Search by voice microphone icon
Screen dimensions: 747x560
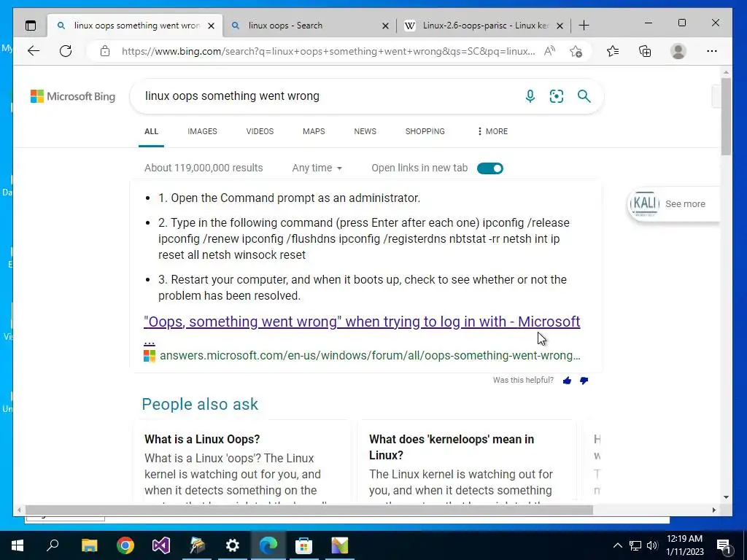530,96
